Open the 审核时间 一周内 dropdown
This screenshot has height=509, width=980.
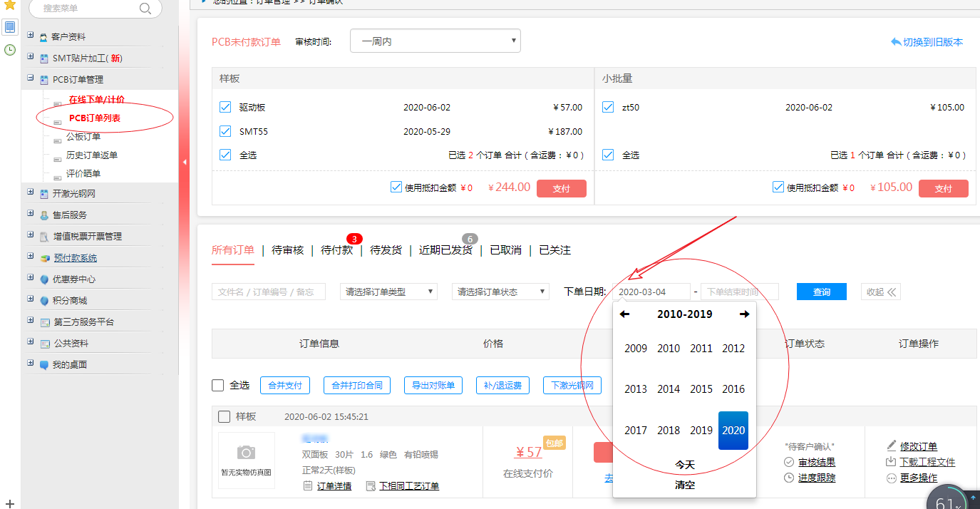pyautogui.click(x=435, y=41)
